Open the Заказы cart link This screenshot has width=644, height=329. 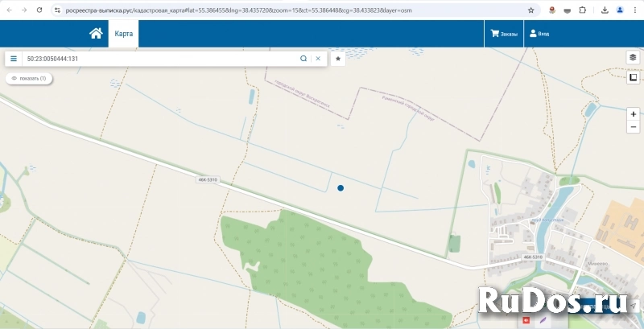504,34
